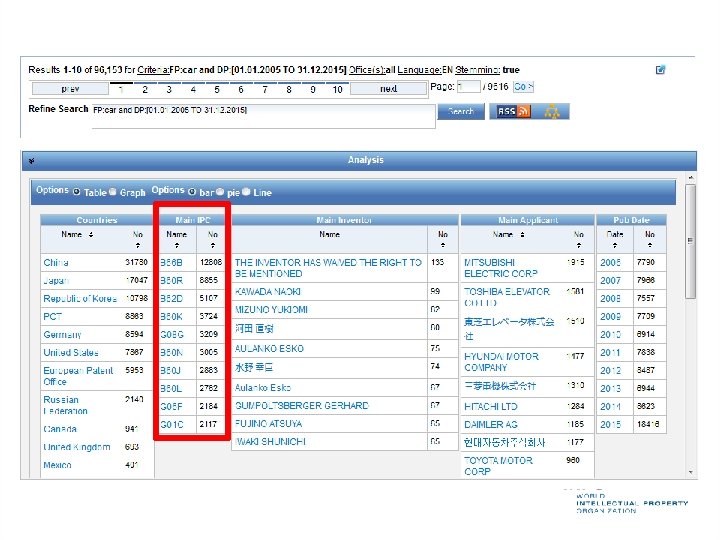Screen dimensions: 720x540
Task: Collapse the Analysis panel with the chevron
Action: tap(32, 161)
